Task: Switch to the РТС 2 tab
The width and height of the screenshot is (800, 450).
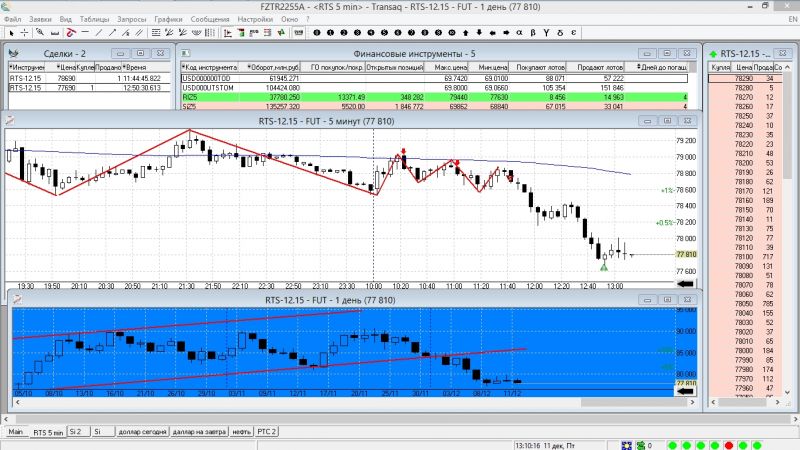Action: click(x=266, y=432)
